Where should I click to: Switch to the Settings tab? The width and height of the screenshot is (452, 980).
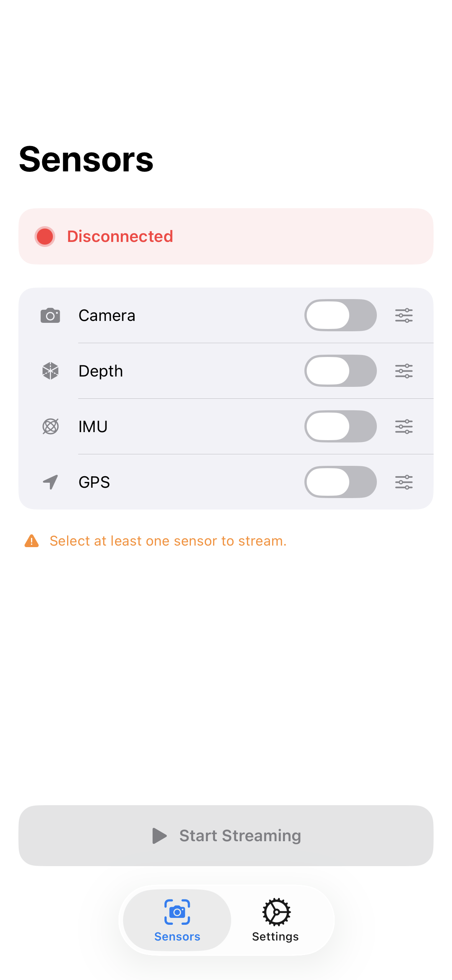(x=275, y=919)
